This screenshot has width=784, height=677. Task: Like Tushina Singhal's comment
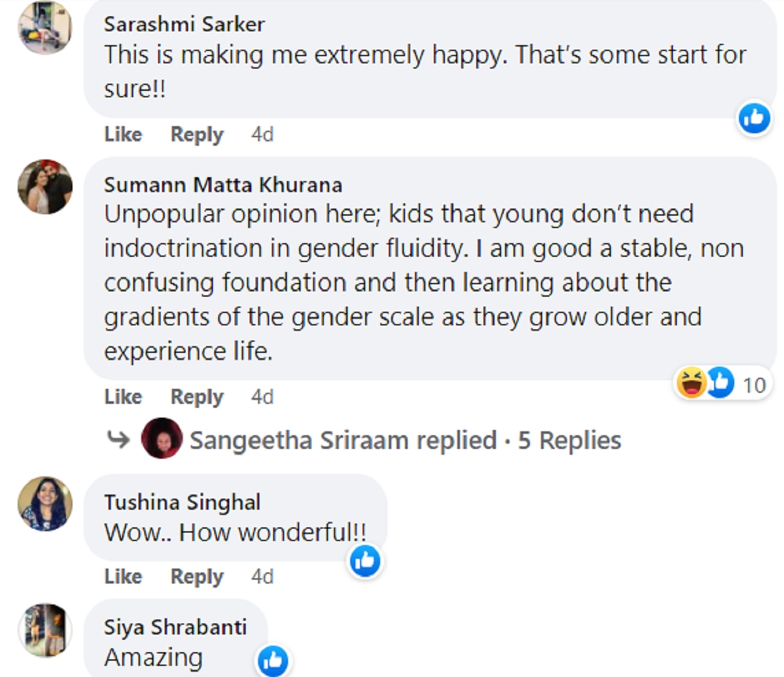click(x=123, y=576)
